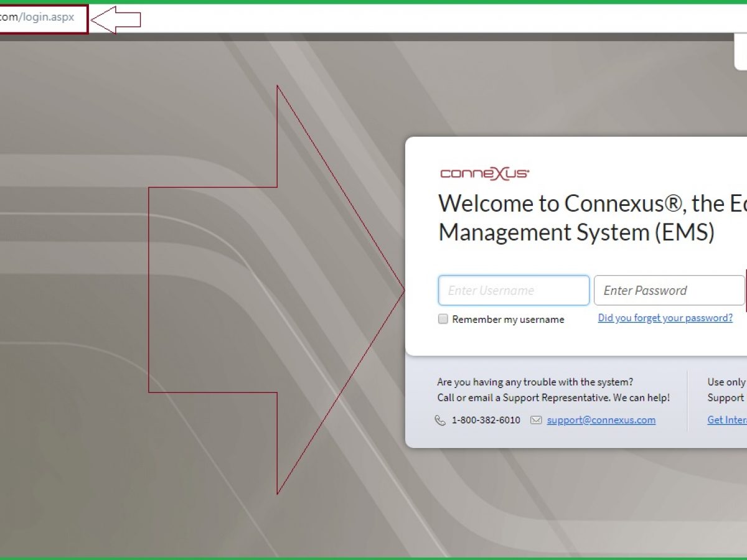Click the envelope icon next to the support email
This screenshot has height=560, width=747.
(536, 420)
